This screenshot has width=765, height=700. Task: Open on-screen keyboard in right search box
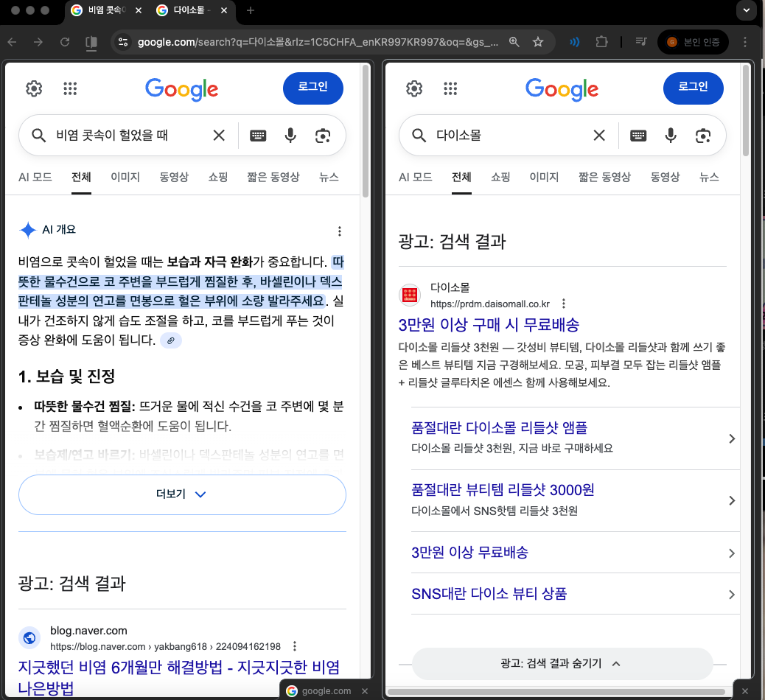coord(638,136)
